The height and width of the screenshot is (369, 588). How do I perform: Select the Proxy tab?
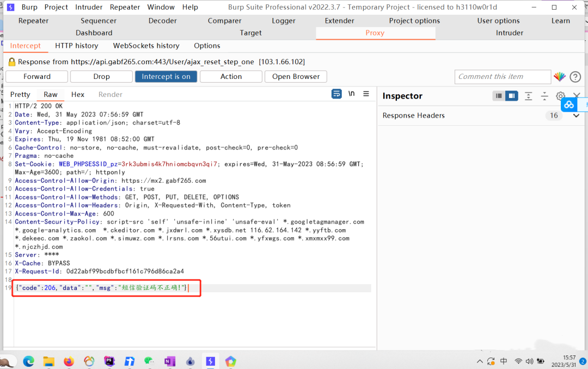pos(375,33)
